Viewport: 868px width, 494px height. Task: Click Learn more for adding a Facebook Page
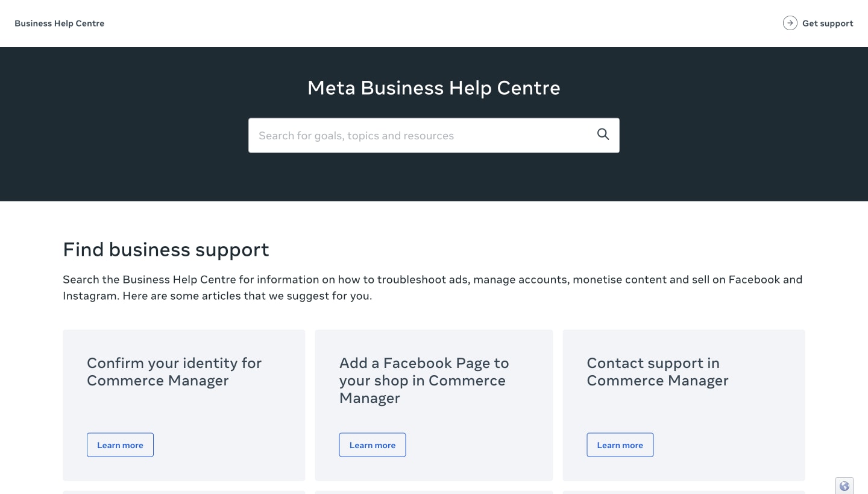click(372, 445)
